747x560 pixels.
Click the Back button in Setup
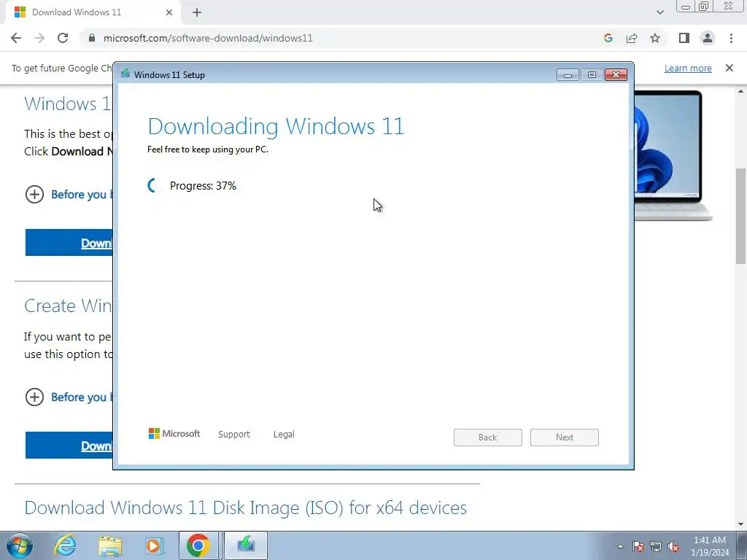point(488,437)
